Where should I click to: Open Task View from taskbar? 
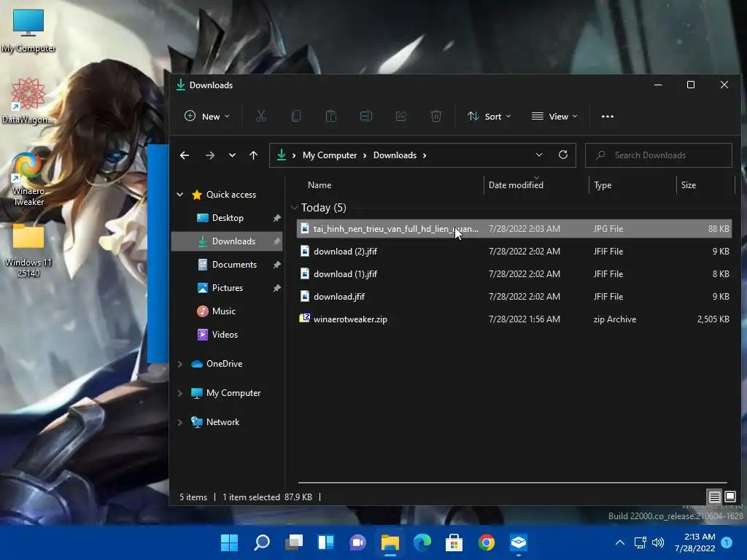tap(294, 542)
